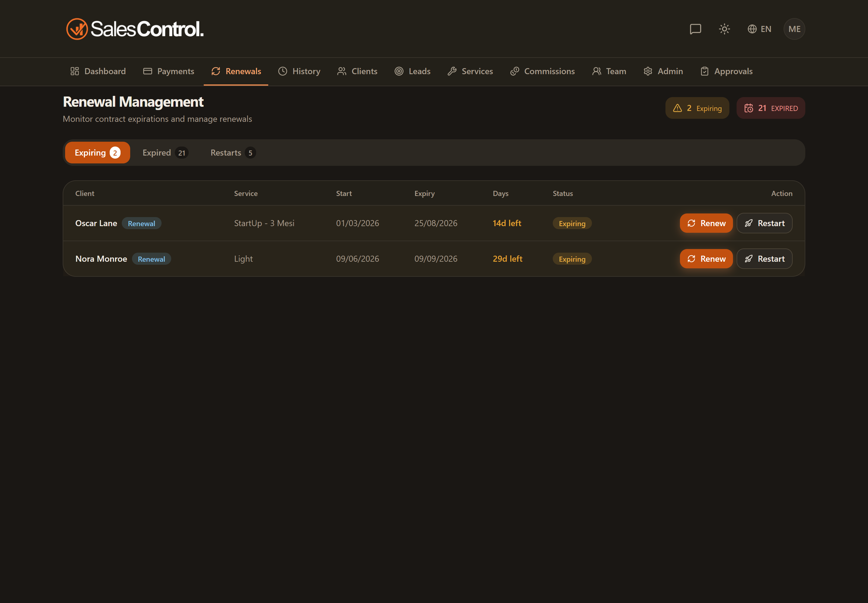Click the SalesControl logo
868x603 pixels.
(x=135, y=29)
